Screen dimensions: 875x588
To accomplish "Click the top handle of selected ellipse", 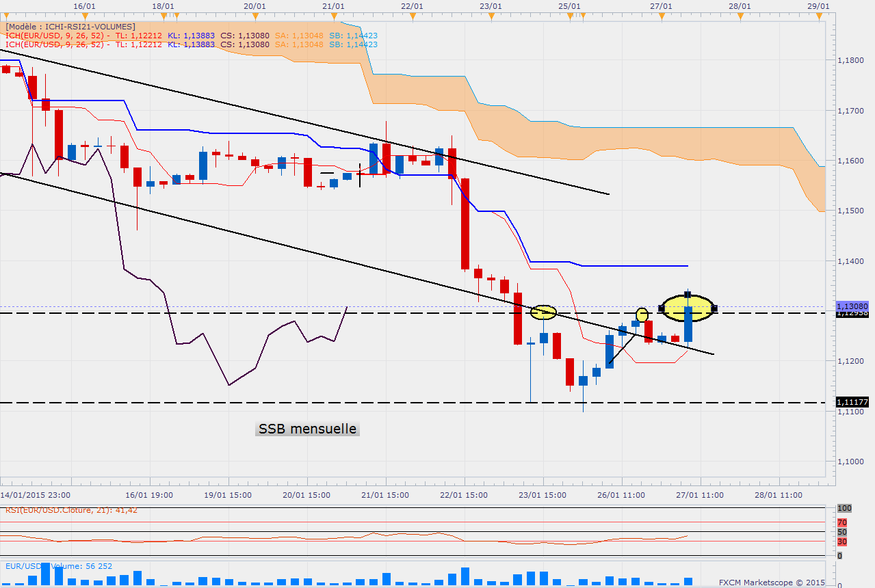I will (688, 295).
